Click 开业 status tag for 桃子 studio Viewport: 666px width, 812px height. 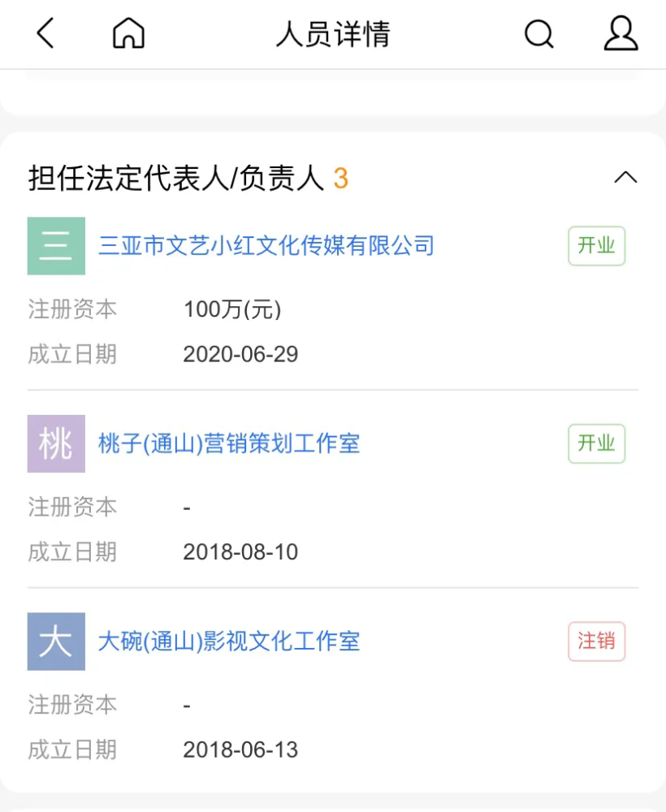click(x=597, y=444)
